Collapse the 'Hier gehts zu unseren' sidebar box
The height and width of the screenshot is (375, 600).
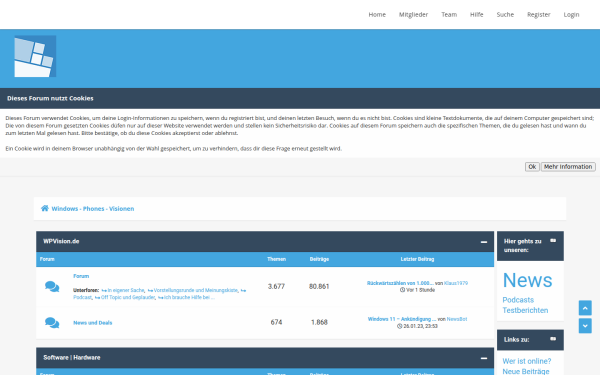click(553, 241)
